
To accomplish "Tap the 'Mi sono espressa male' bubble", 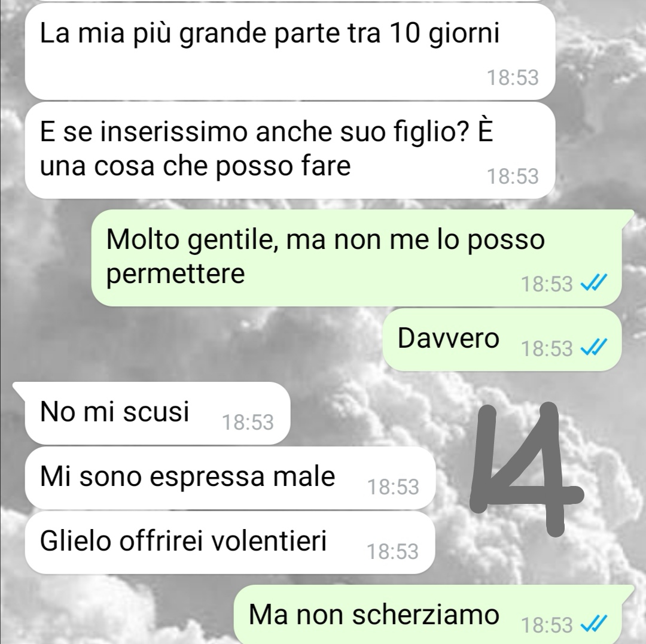I will click(230, 478).
